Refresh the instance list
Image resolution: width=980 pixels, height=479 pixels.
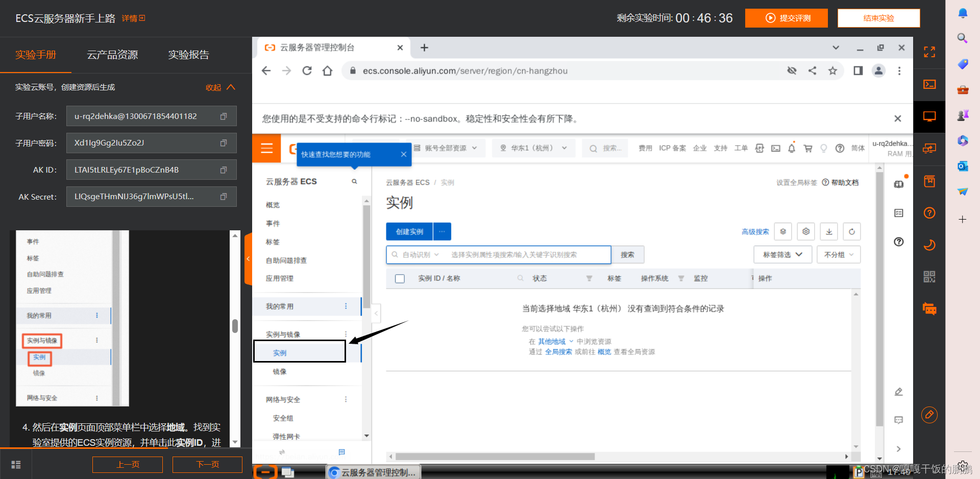click(852, 231)
